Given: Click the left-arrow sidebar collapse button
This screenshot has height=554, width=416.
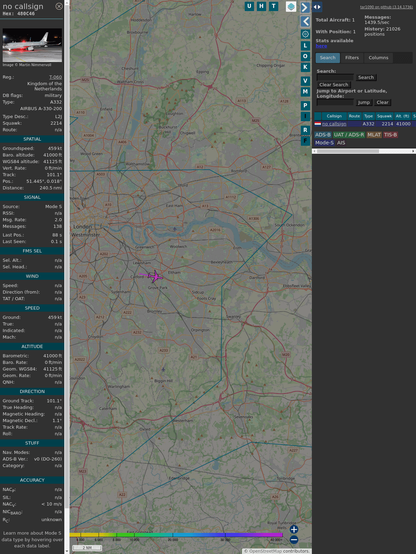Looking at the screenshot, I should click(x=305, y=21).
